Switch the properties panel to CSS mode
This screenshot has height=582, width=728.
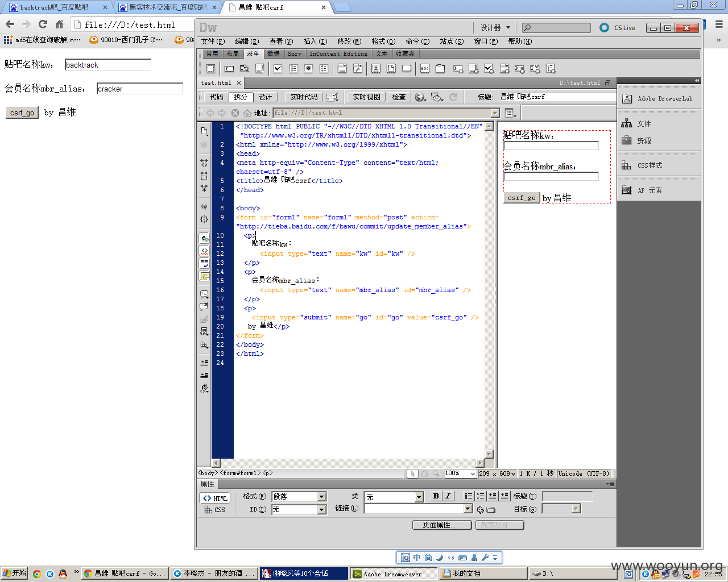[215, 510]
